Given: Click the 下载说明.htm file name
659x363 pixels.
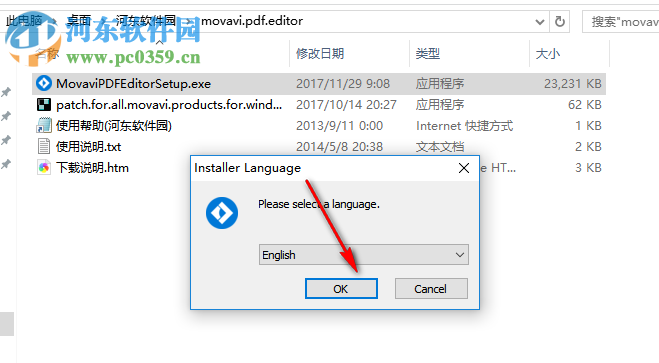Looking at the screenshot, I should (x=92, y=168).
